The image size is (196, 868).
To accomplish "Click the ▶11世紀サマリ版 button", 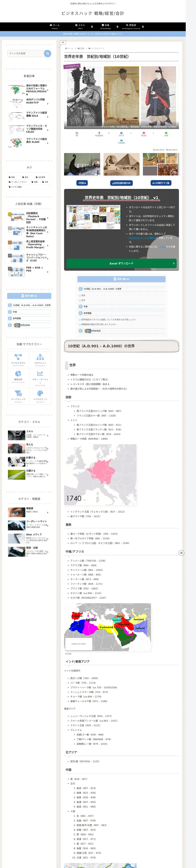I will (161, 183).
